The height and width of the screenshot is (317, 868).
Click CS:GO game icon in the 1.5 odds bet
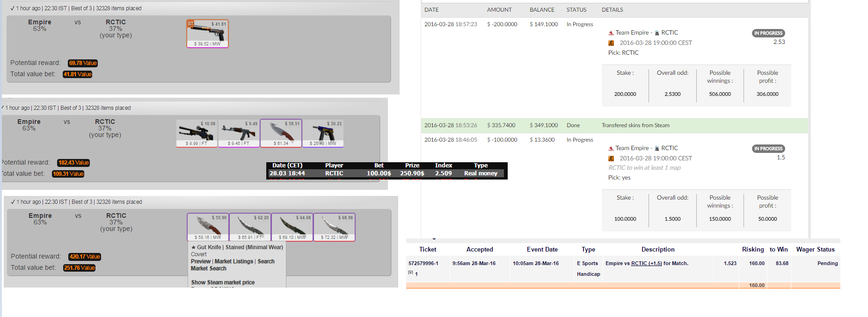click(x=611, y=158)
